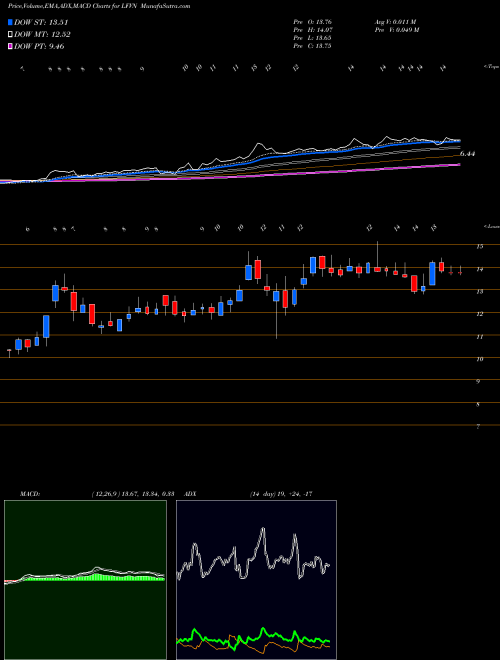
Task: Click the chart title for LFVN
Action: (99, 6)
